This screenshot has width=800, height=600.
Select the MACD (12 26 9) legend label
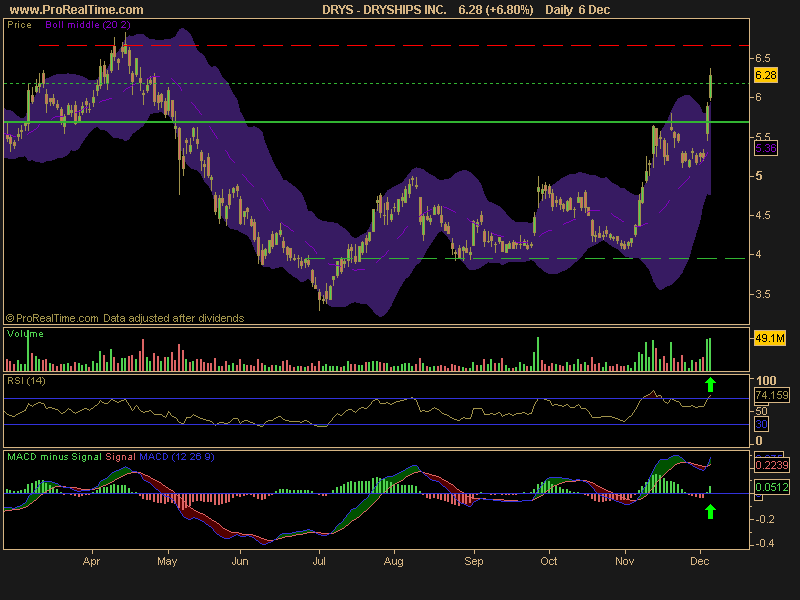pos(177,457)
